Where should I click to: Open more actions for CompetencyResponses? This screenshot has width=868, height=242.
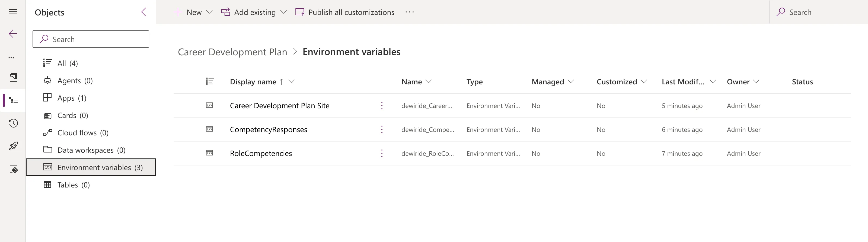coord(382,129)
